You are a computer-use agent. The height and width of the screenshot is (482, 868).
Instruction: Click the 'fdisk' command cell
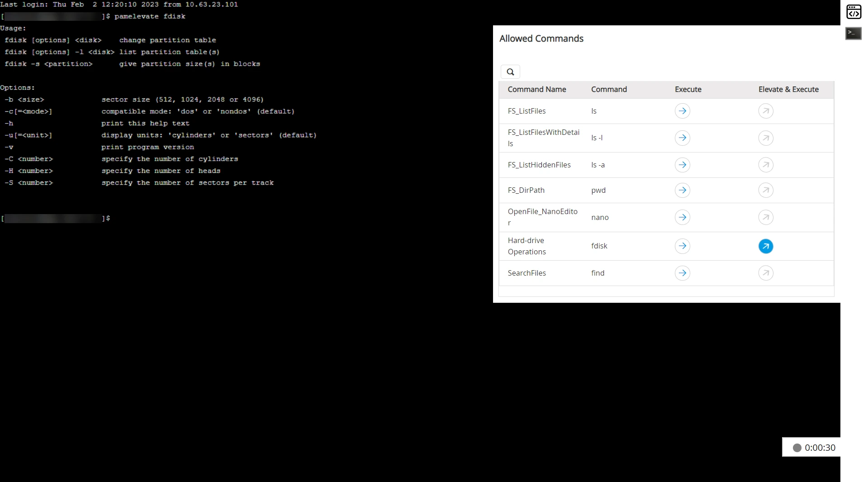click(x=599, y=246)
